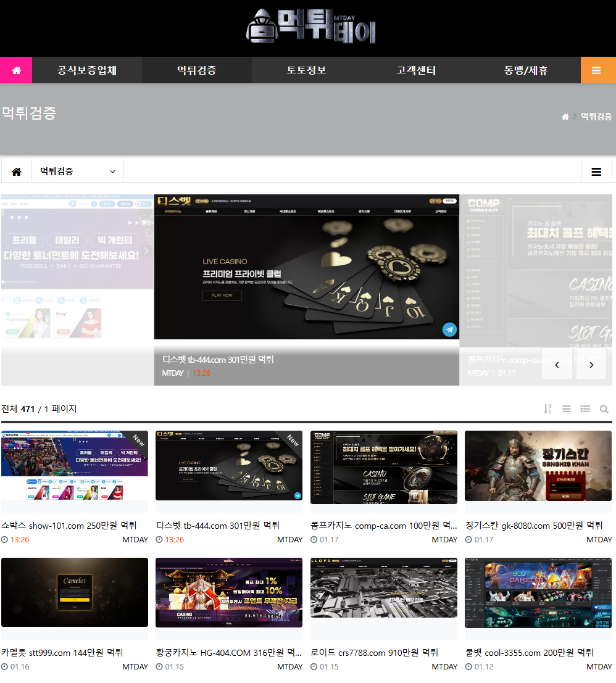This screenshot has width=616, height=683.
Task: Expand the 먹튀검증 category dropdown
Action: pos(77,172)
